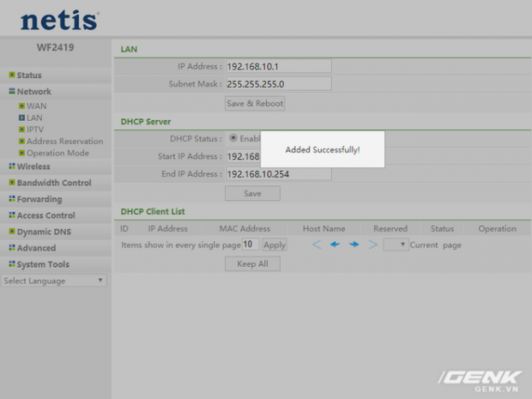Expand the Advanced menu section

[x=36, y=248]
